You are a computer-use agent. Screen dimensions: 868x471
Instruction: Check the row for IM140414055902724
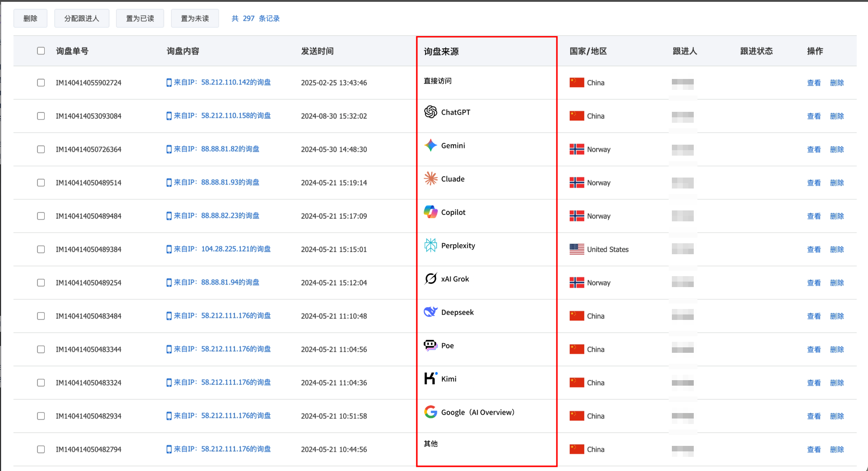click(x=41, y=83)
